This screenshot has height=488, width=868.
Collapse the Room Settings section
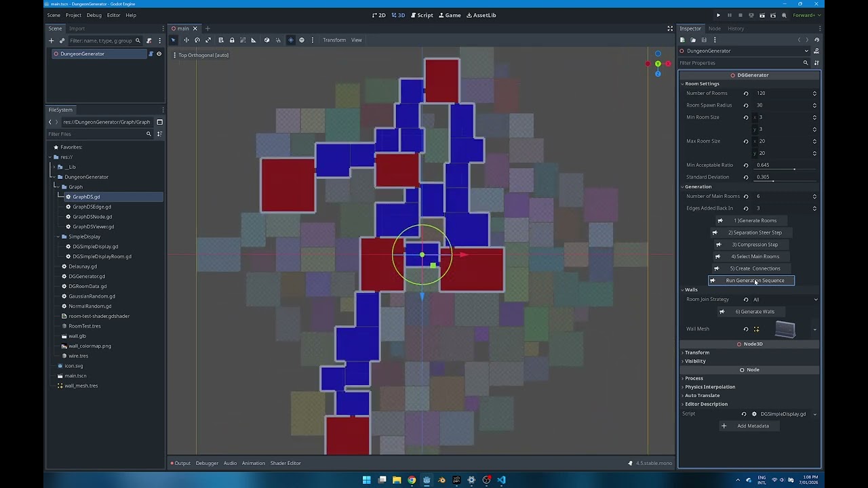(702, 83)
